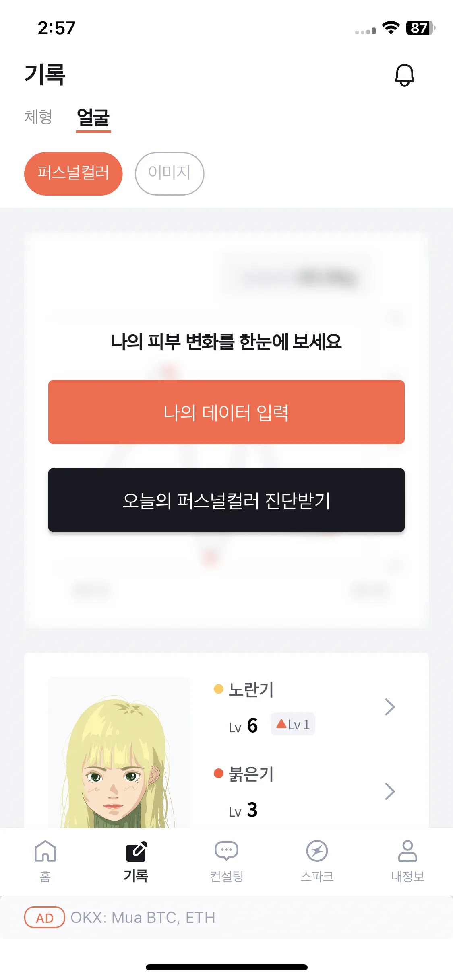The image size is (453, 980).
Task: Click 오늘의 퍼스널컬러 진단받기 button
Action: pos(226,500)
